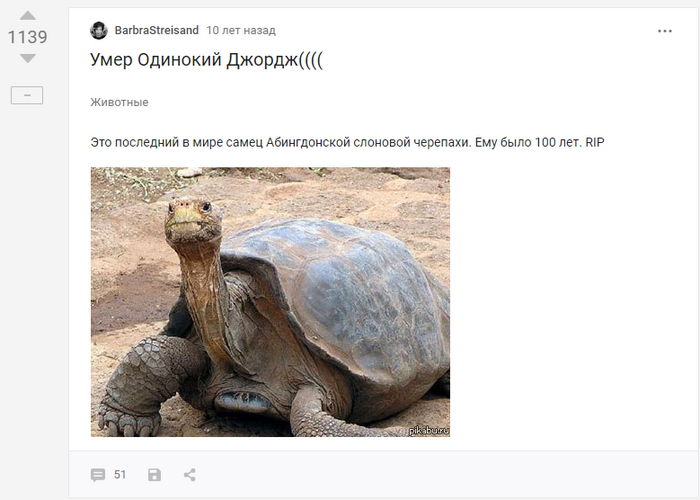Image resolution: width=700 pixels, height=500 pixels.
Task: Click the 1139 rating counter
Action: [x=28, y=37]
